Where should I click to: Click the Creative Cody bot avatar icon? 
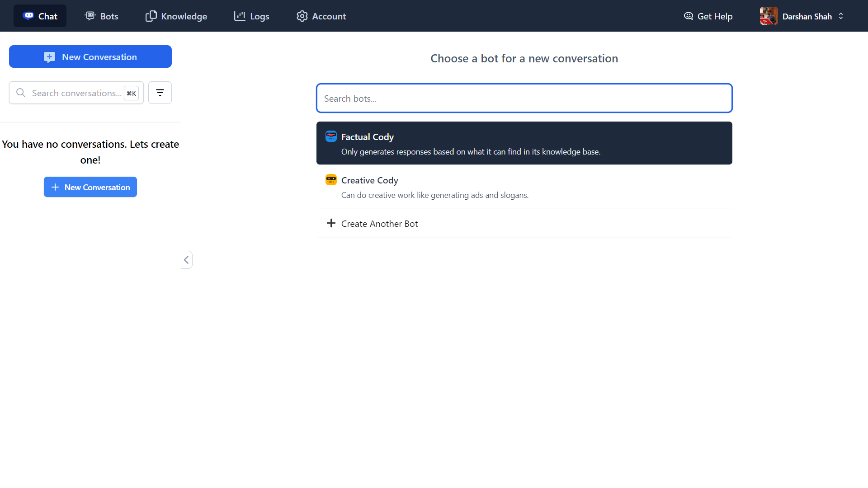(331, 180)
